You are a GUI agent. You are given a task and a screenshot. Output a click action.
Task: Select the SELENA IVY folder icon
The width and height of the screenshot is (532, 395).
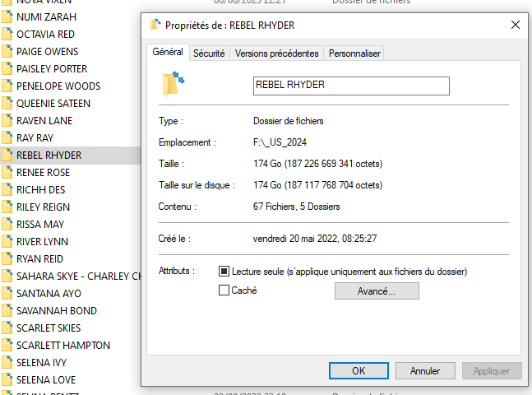pyautogui.click(x=7, y=362)
